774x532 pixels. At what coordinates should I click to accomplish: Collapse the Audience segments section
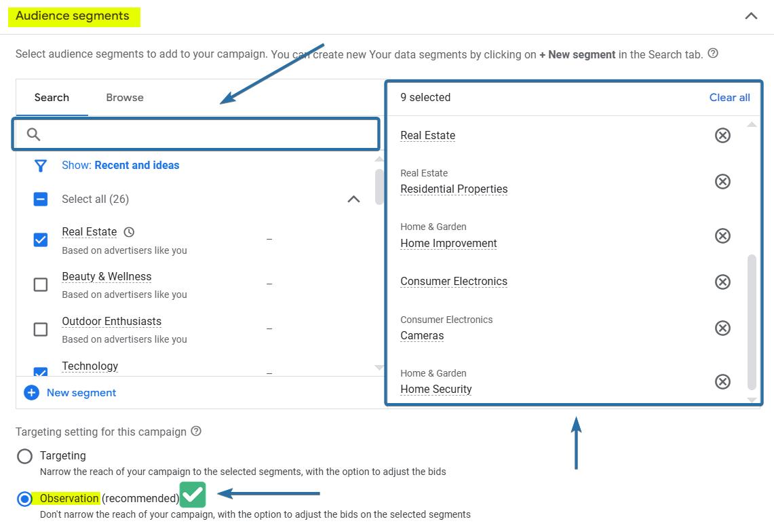(x=751, y=16)
